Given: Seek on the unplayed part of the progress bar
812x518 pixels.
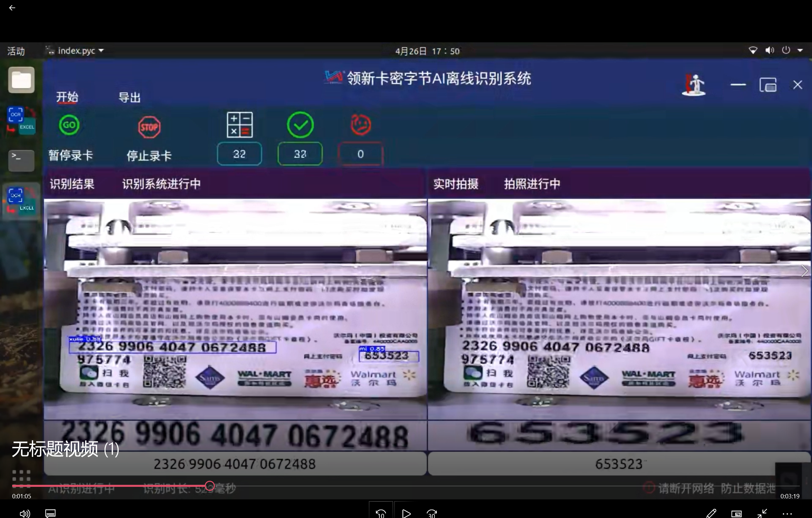Looking at the screenshot, I should click(x=507, y=486).
